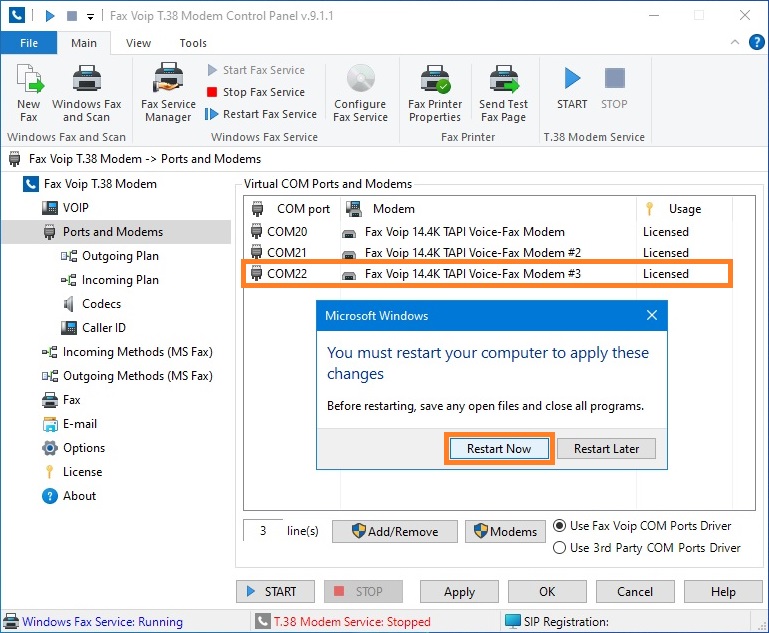This screenshot has height=633, width=769.
Task: Open Configure Fax Service
Action: pos(360,93)
